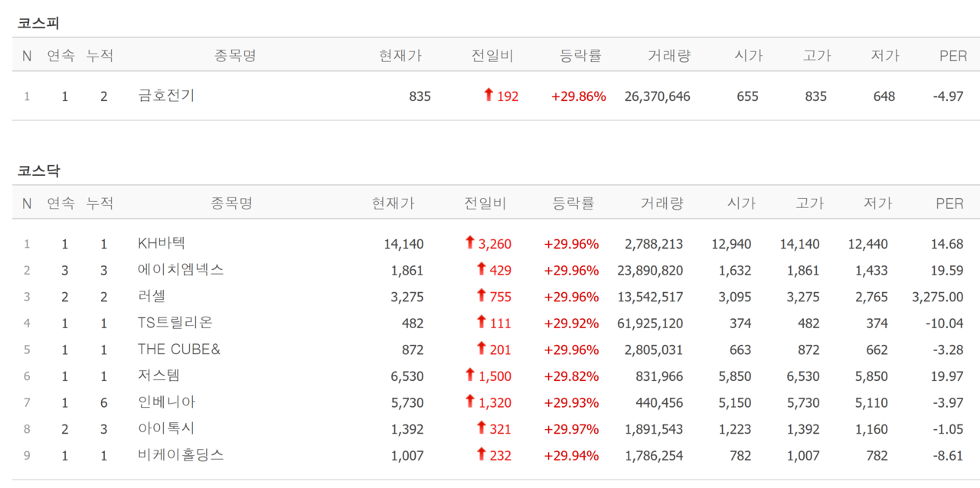Click 금호전기 PER value -4.97
Viewport: 980px width, 488px height.
pos(948,96)
